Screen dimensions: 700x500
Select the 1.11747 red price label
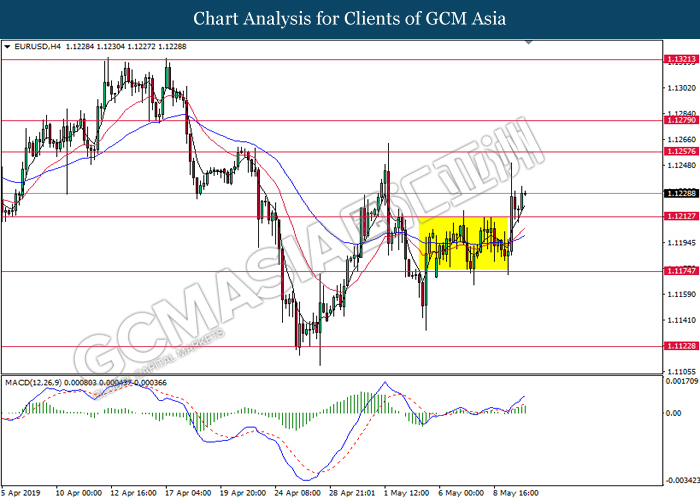pos(681,271)
